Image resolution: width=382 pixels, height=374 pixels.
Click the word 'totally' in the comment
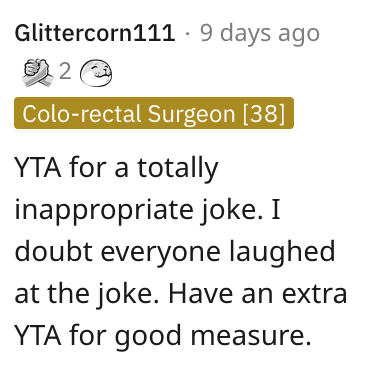point(178,169)
